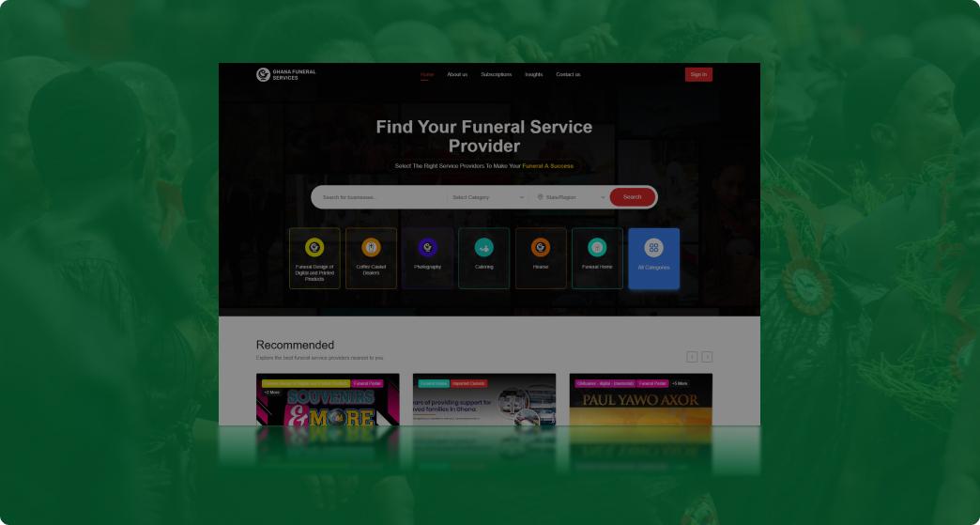Expand the Select Category dropdown
This screenshot has height=525, width=980.
pos(487,197)
